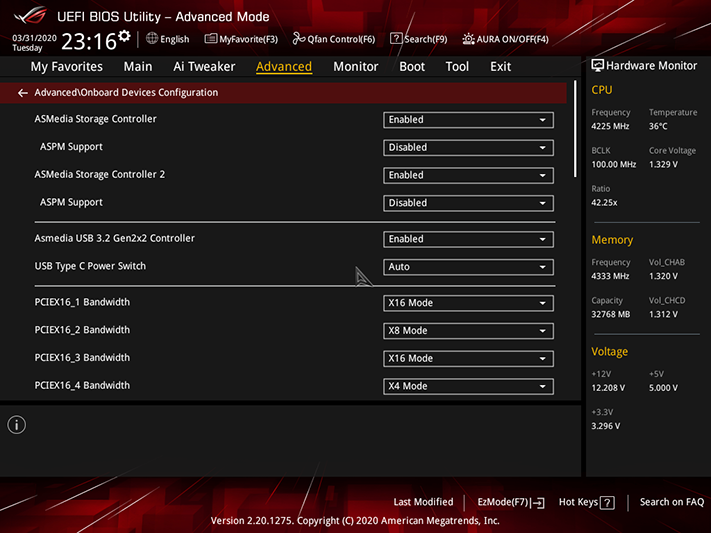Click the settings list scrollbar
The image size is (711, 533).
click(x=575, y=129)
